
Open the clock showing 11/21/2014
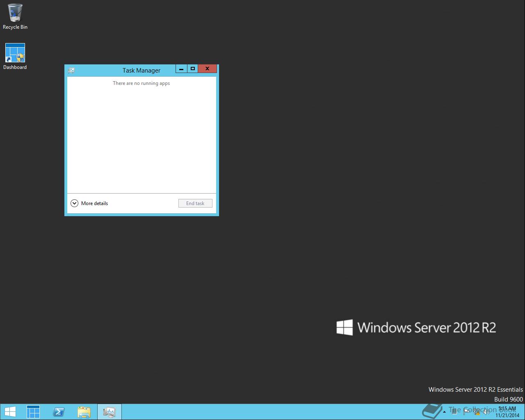point(507,412)
